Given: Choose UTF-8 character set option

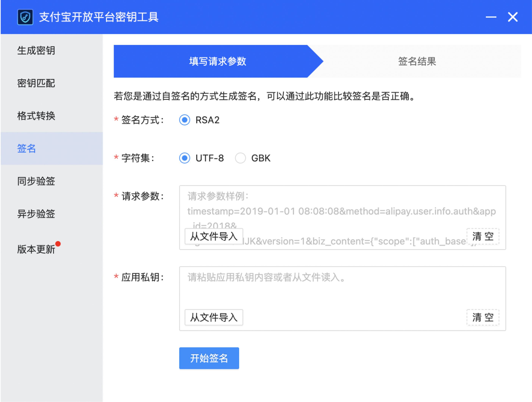Looking at the screenshot, I should (x=185, y=158).
